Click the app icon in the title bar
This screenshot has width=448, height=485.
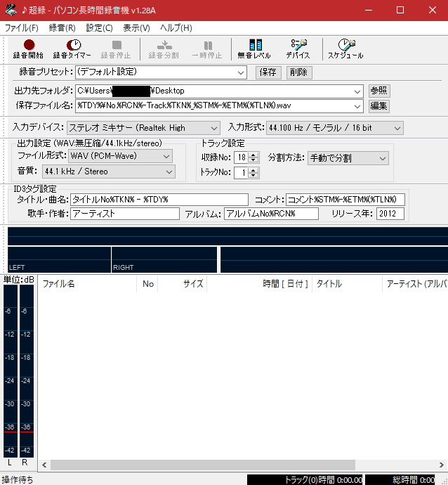tap(11, 10)
